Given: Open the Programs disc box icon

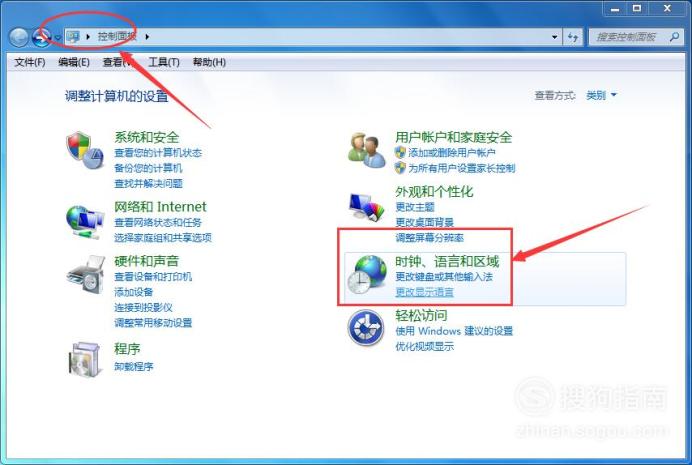Looking at the screenshot, I should (x=85, y=359).
